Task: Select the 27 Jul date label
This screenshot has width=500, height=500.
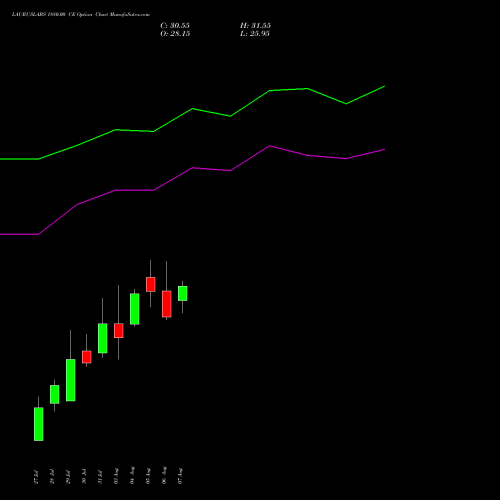Action: pos(36,477)
